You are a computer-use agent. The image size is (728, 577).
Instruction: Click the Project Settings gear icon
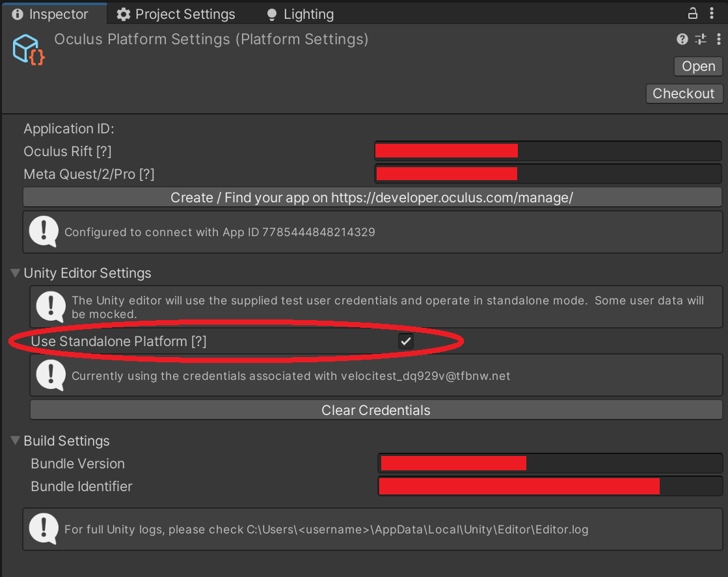(x=123, y=14)
